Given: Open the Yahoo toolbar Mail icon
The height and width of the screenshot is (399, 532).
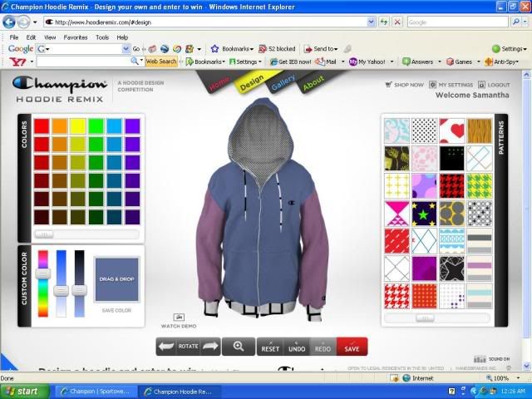Looking at the screenshot, I should pos(319,62).
